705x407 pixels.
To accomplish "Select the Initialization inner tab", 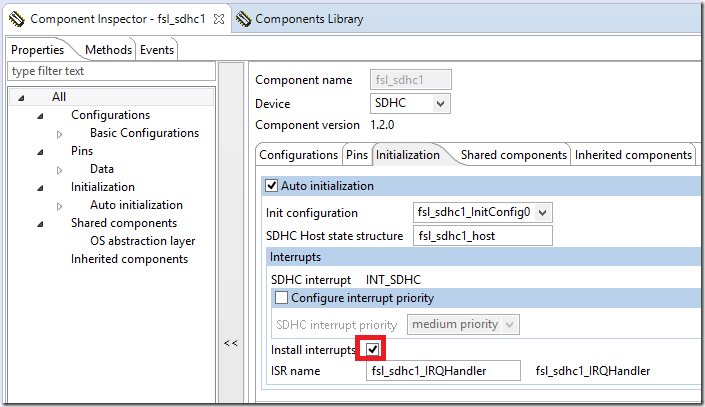I will pos(408,155).
